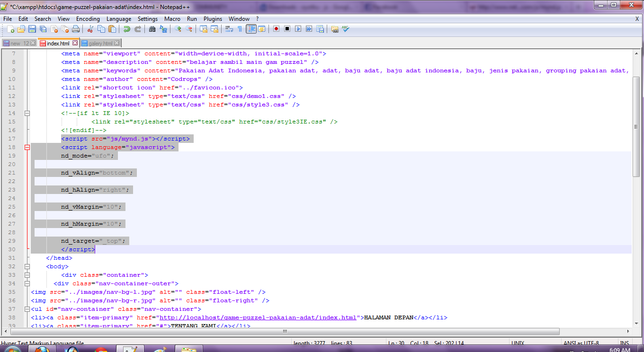Switch to the galery.html tab
Screen dimensions: 644x352
coord(100,44)
